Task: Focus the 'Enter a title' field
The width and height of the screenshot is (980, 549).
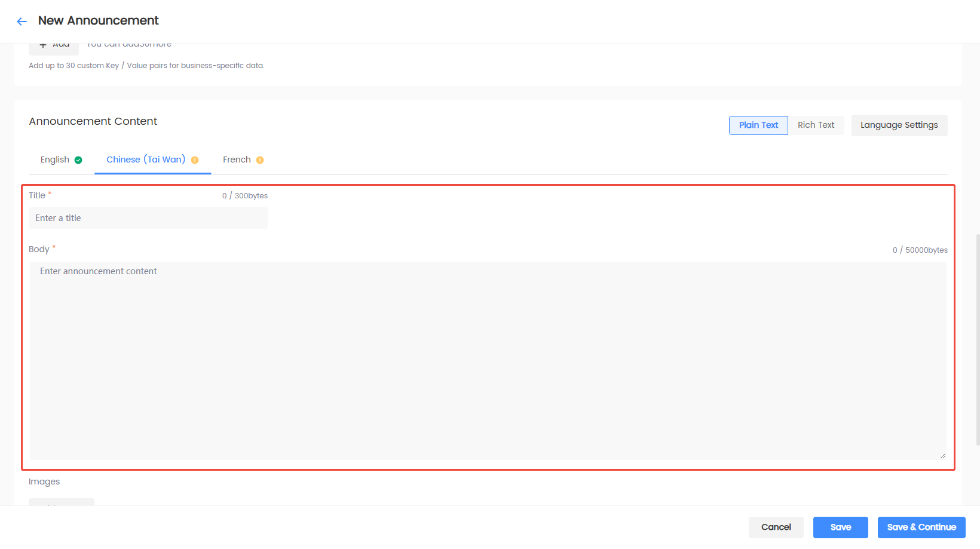Action: [148, 218]
